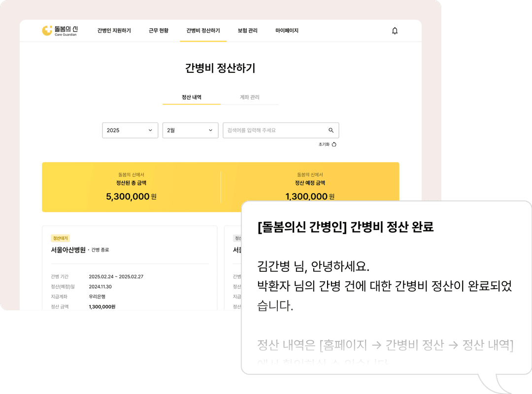
Task: Switch to the 정산 내역 tab
Action: click(x=192, y=98)
